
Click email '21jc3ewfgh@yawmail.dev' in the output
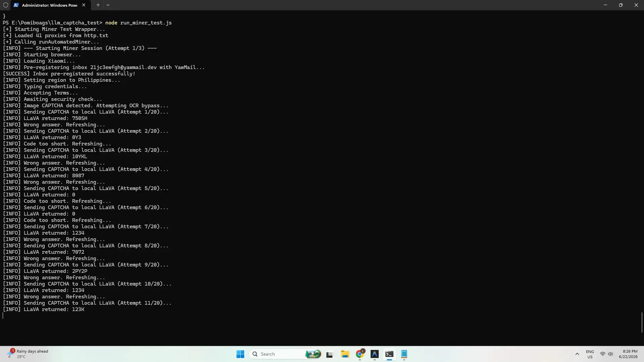click(123, 67)
